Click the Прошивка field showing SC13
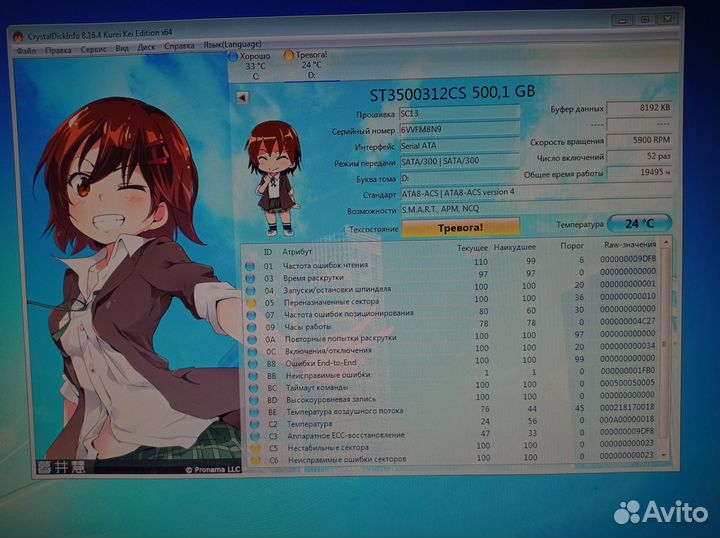720x538 pixels. pyautogui.click(x=459, y=113)
